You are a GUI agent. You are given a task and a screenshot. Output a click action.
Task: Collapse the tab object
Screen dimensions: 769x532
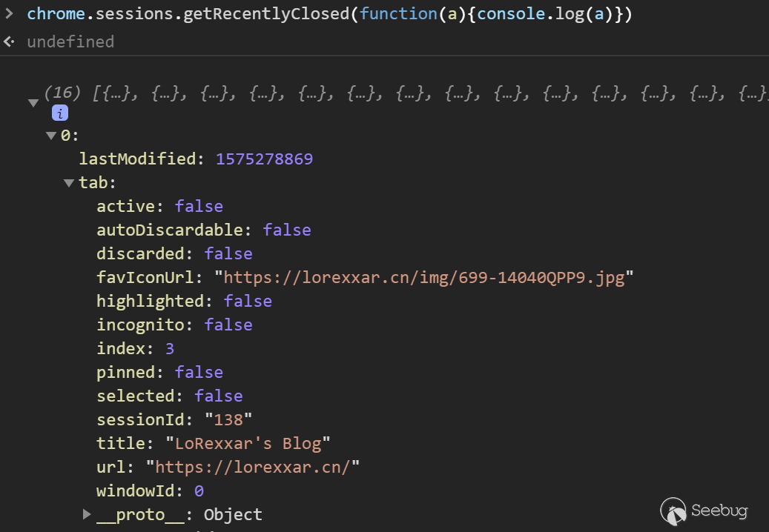(x=69, y=183)
